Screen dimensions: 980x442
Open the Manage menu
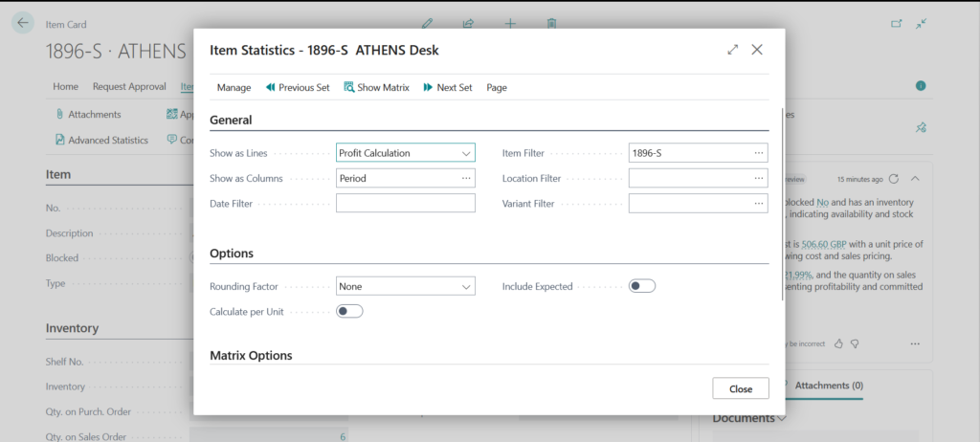(x=234, y=87)
